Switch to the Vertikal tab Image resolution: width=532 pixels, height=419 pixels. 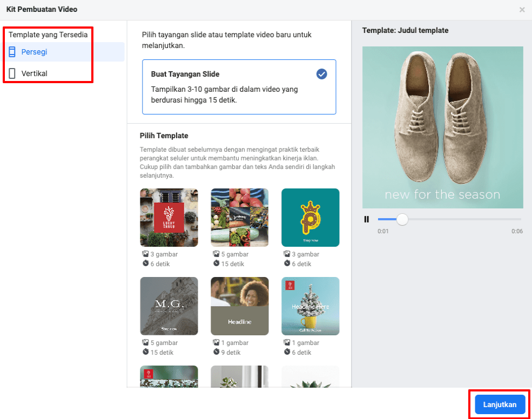point(35,73)
